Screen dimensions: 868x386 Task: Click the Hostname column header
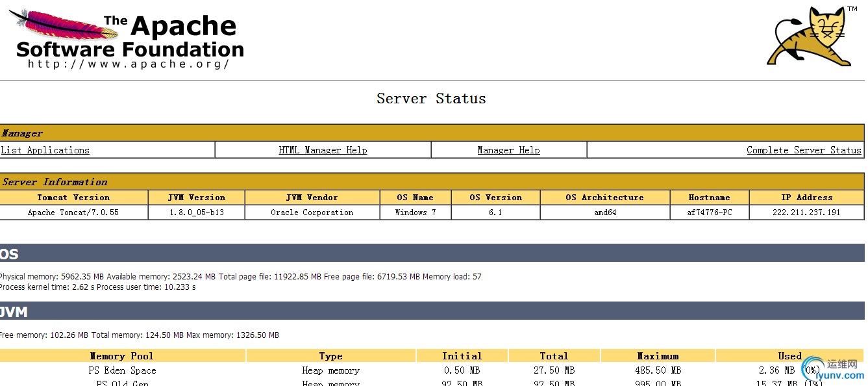[x=709, y=198]
